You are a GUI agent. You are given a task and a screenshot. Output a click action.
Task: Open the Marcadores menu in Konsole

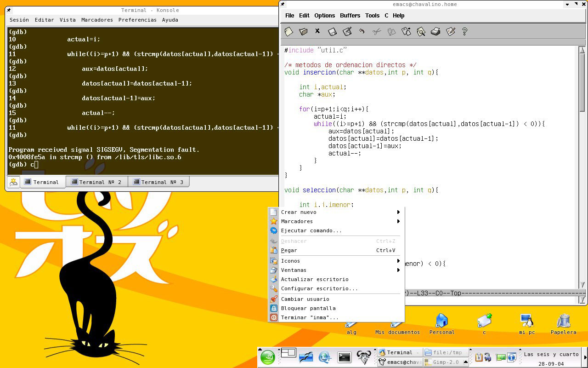97,20
